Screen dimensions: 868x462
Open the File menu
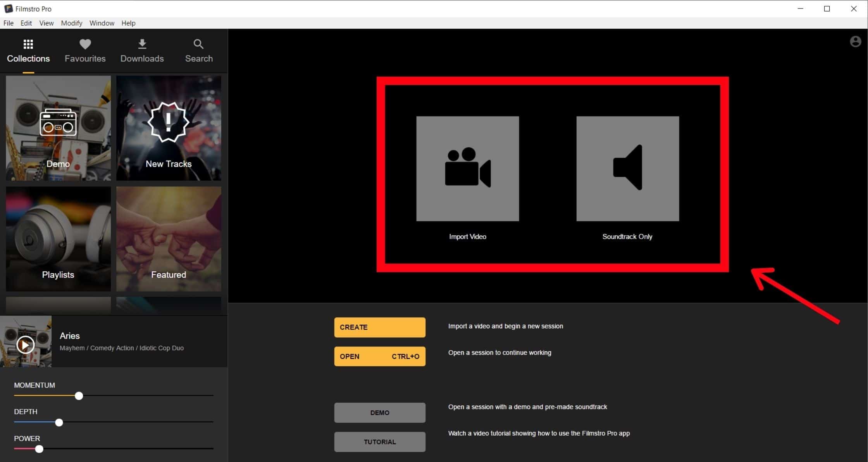(9, 23)
